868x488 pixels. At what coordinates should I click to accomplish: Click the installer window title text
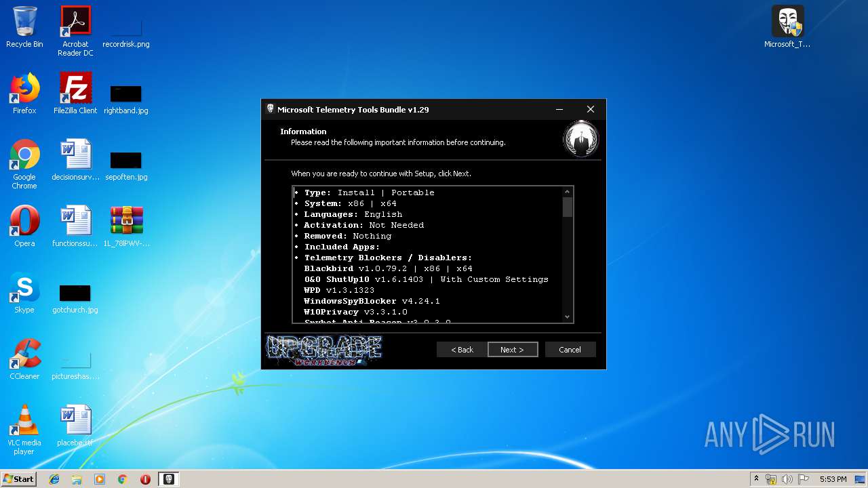353,109
